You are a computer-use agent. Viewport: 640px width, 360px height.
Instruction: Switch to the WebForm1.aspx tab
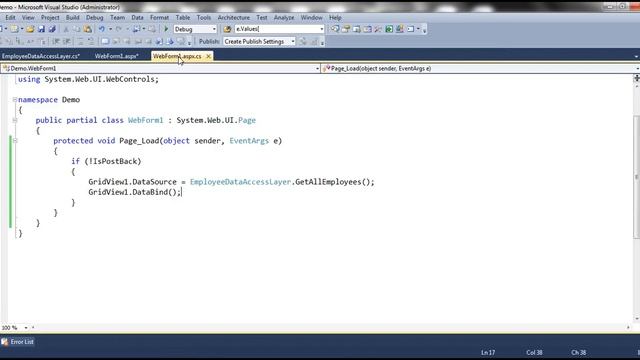[117, 56]
